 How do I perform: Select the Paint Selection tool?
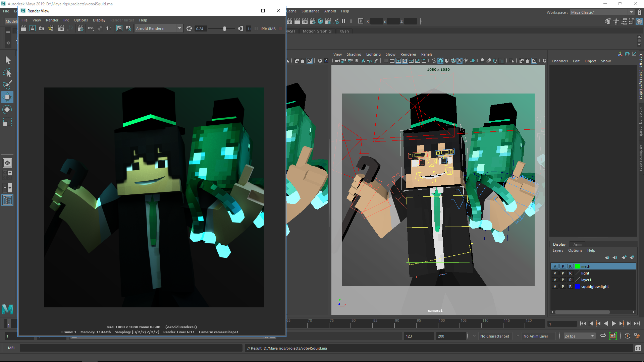tap(7, 85)
